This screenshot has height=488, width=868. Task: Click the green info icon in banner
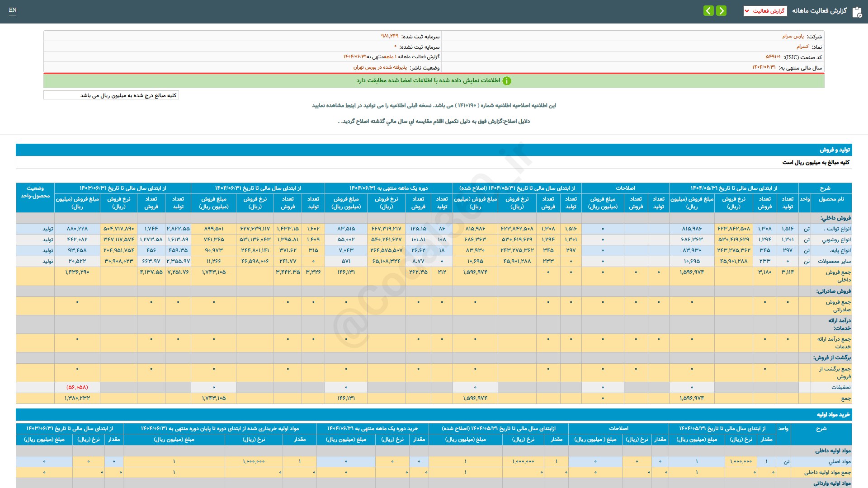(x=507, y=81)
